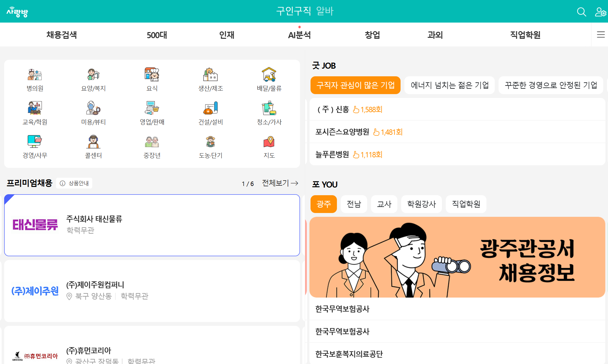Select the 요양/복지 category icon

click(x=93, y=75)
